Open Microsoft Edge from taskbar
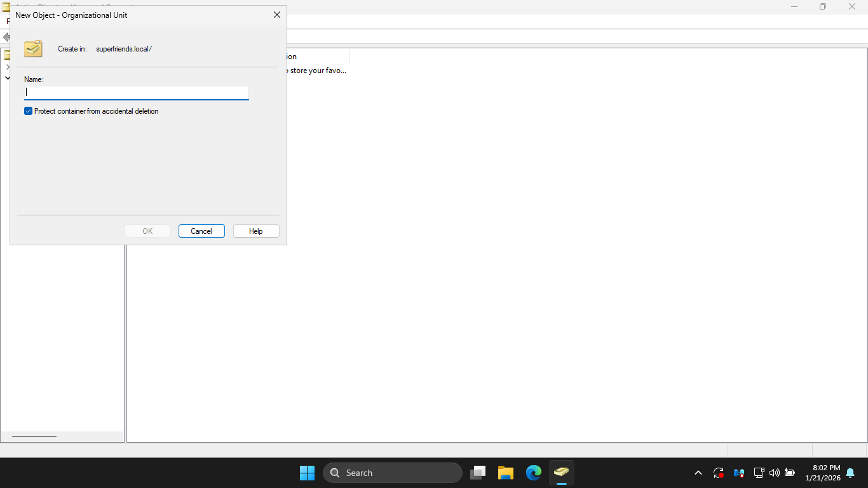This screenshot has width=868, height=488. 534,473
